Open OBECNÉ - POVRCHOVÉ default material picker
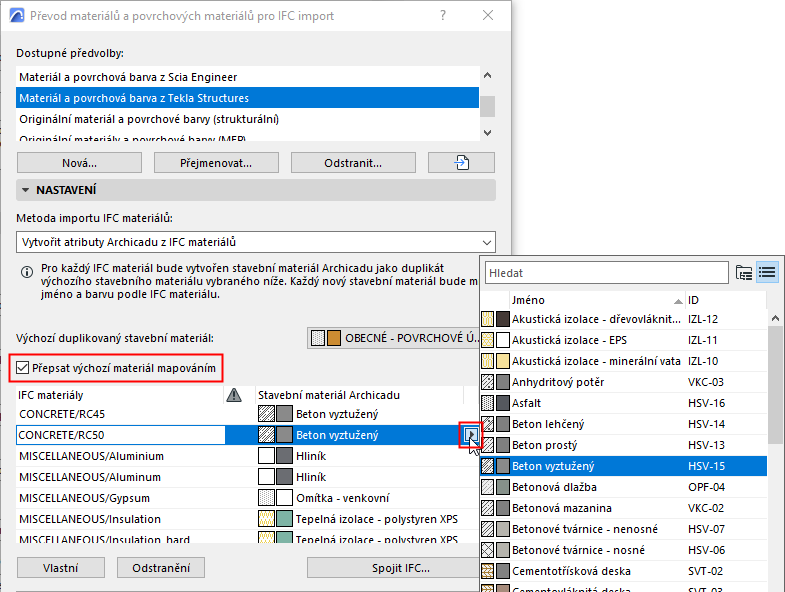 (394, 338)
